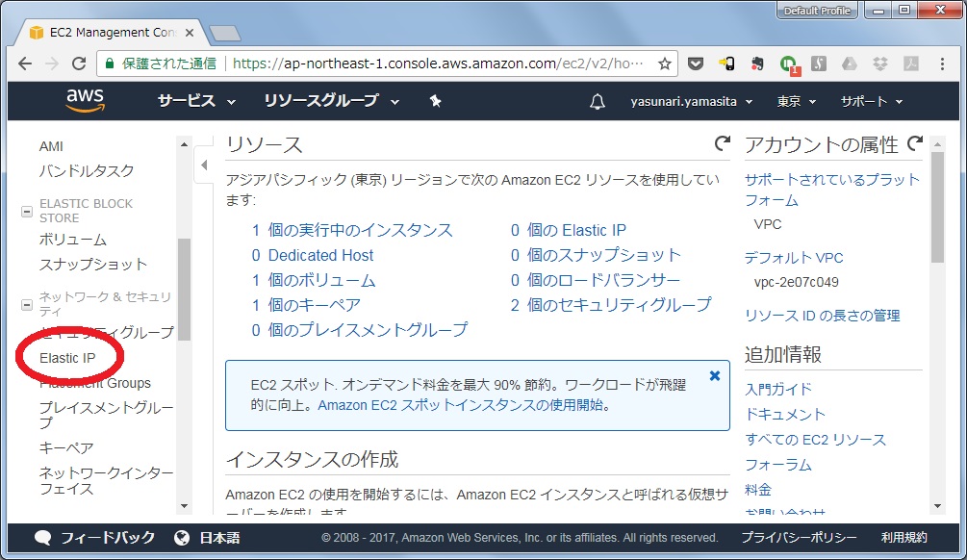Click the Dropbox extension icon
Screen dimensions: 967x560
click(880, 64)
